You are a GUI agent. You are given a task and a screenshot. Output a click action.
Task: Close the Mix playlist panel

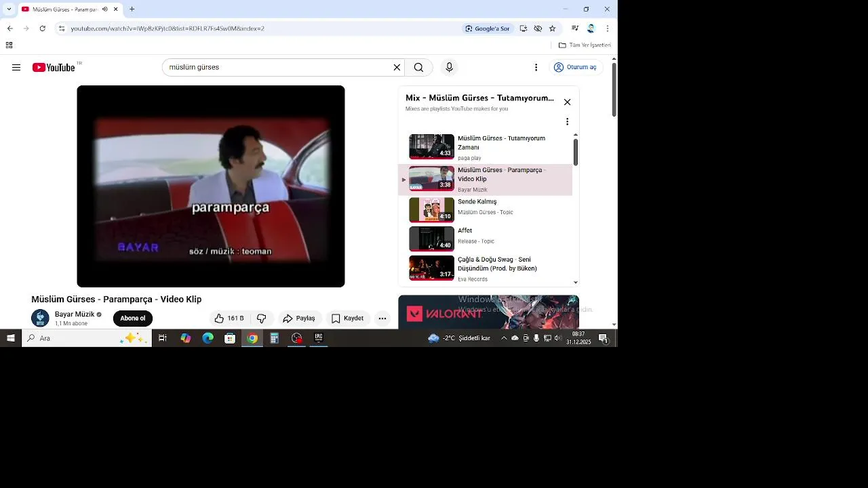[x=567, y=102]
